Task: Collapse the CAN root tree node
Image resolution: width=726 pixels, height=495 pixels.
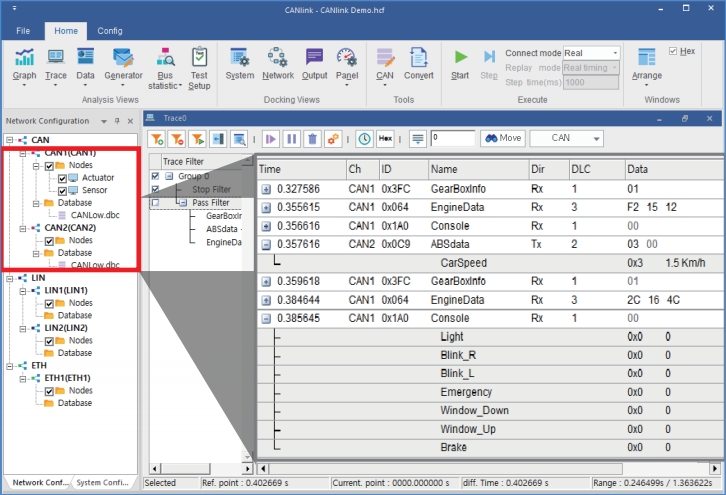Action: click(x=10, y=140)
